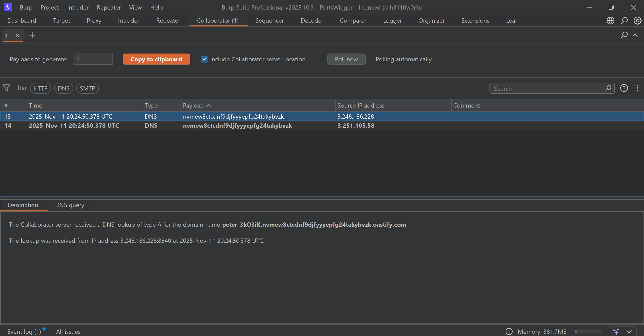Click the Burp lightning logo icon
The image size is (644, 336).
click(8, 7)
